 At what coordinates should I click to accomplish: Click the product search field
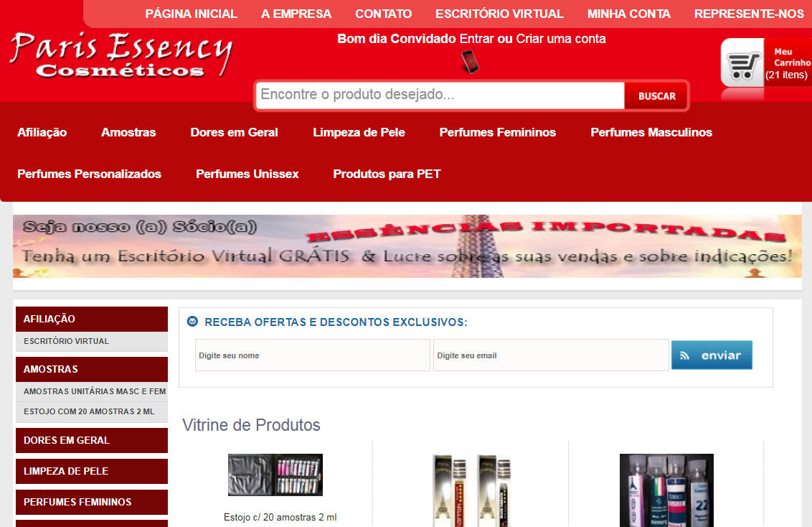[x=440, y=95]
